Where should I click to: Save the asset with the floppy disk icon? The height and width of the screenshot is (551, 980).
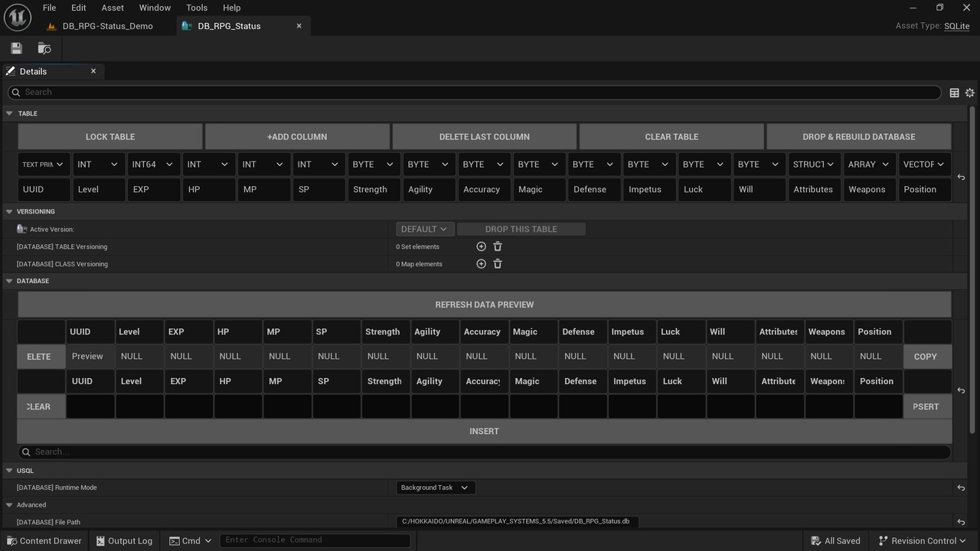[16, 48]
